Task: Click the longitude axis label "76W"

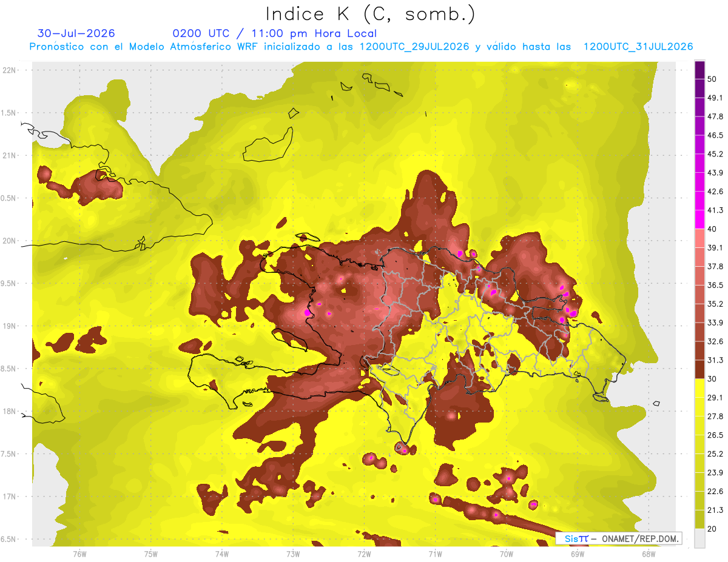Action: click(x=79, y=554)
